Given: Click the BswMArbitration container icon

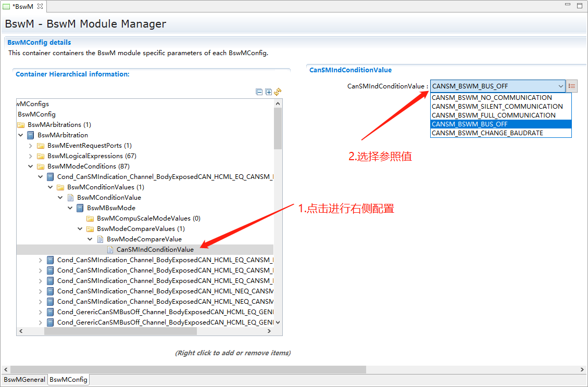Looking at the screenshot, I should point(31,135).
